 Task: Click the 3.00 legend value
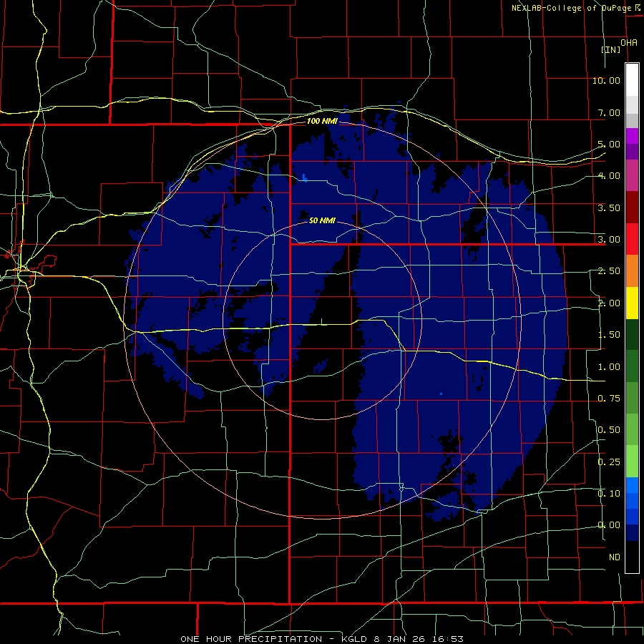(609, 240)
